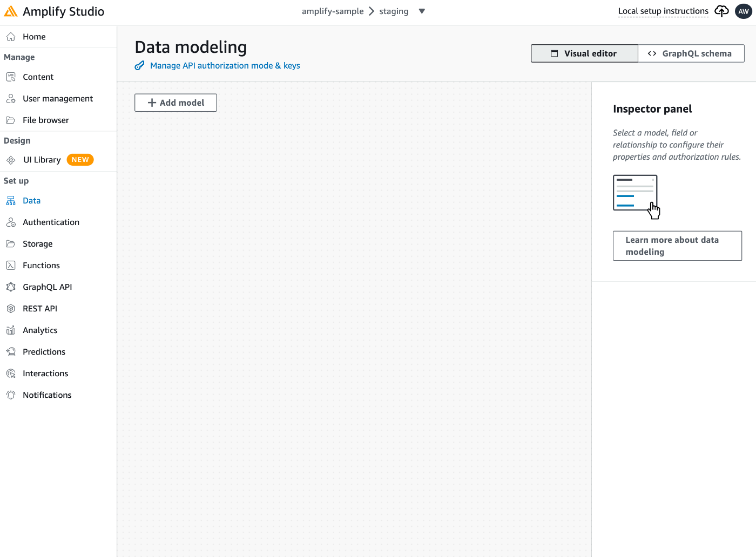Click the Add model button
The image size is (756, 557).
(x=175, y=103)
